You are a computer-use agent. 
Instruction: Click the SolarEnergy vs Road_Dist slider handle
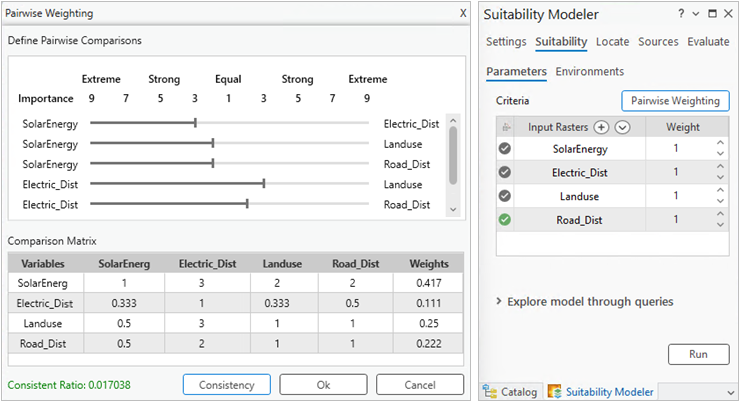(x=213, y=164)
